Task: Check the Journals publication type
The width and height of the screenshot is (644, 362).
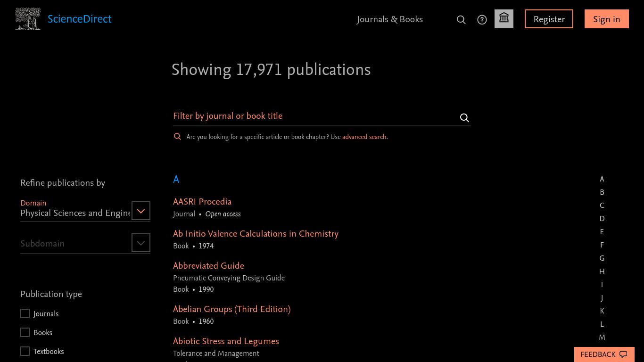Action: point(25,313)
